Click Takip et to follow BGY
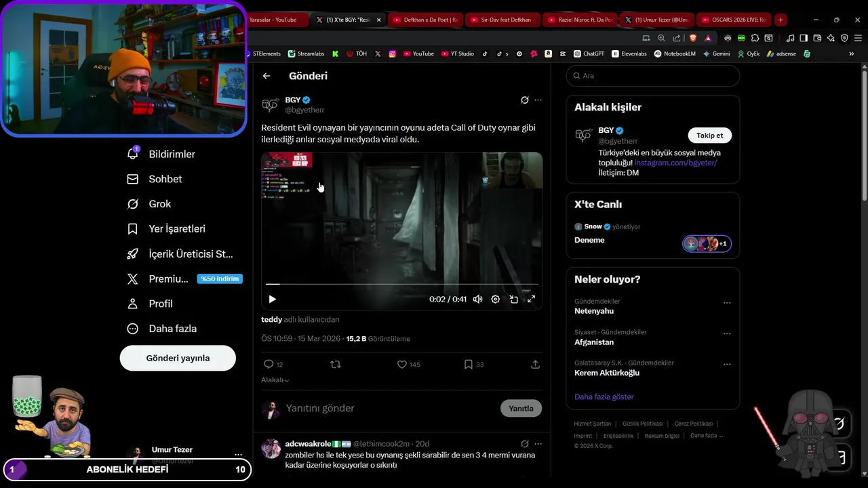868x488 pixels. click(709, 136)
